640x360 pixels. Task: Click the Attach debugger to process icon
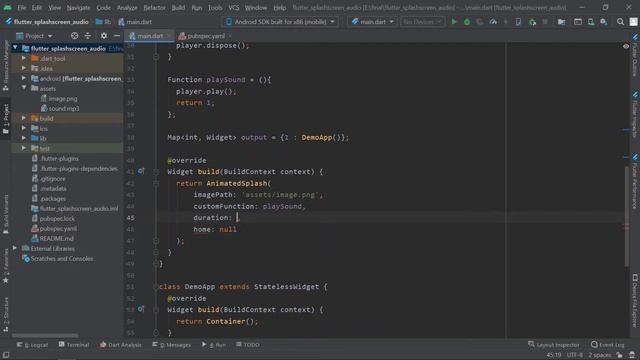click(x=532, y=22)
